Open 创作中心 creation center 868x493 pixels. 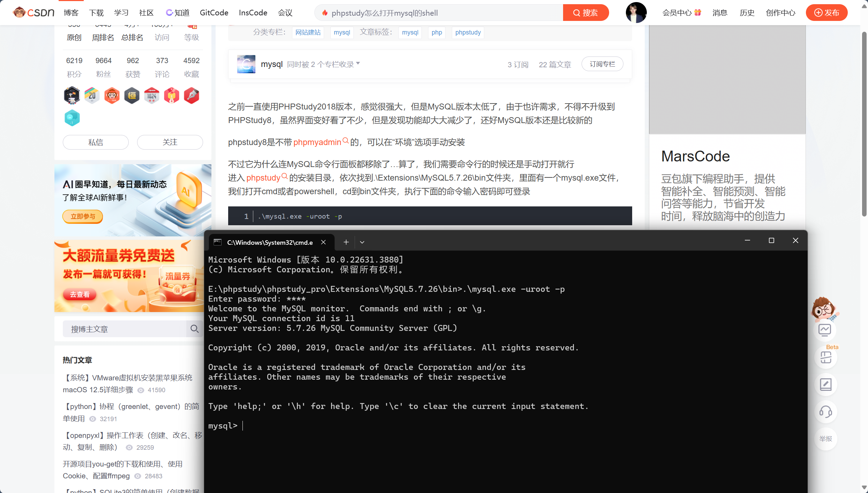click(x=780, y=13)
